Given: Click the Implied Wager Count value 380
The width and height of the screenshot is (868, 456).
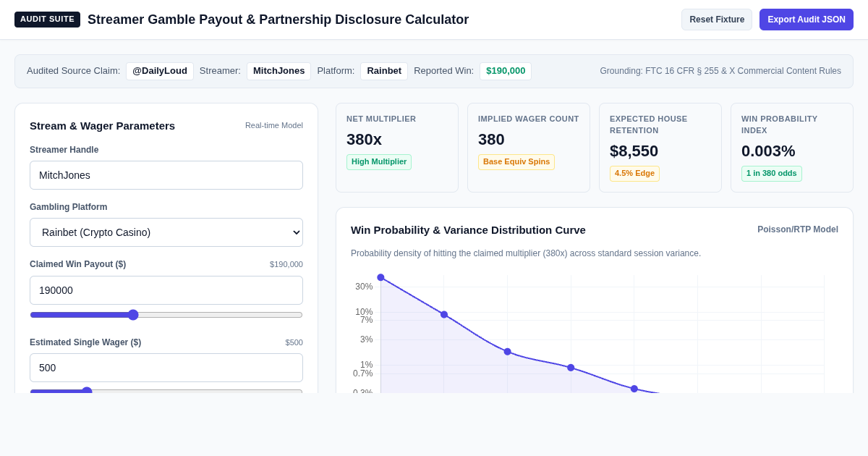Looking at the screenshot, I should [x=491, y=140].
